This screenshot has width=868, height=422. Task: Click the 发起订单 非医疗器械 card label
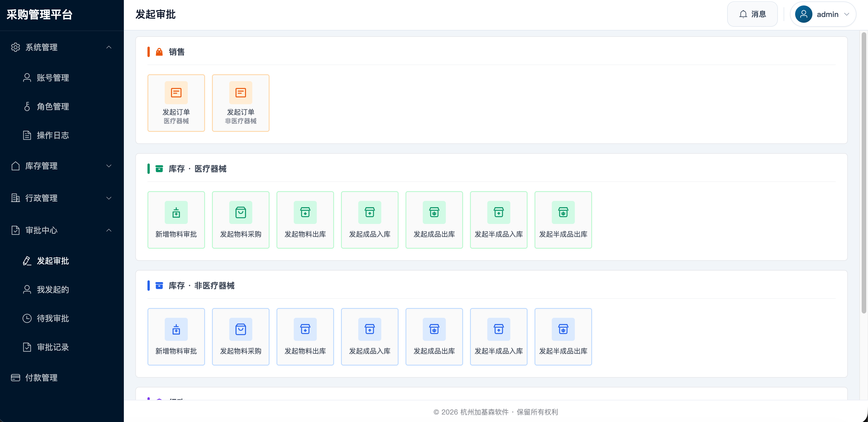pyautogui.click(x=240, y=116)
